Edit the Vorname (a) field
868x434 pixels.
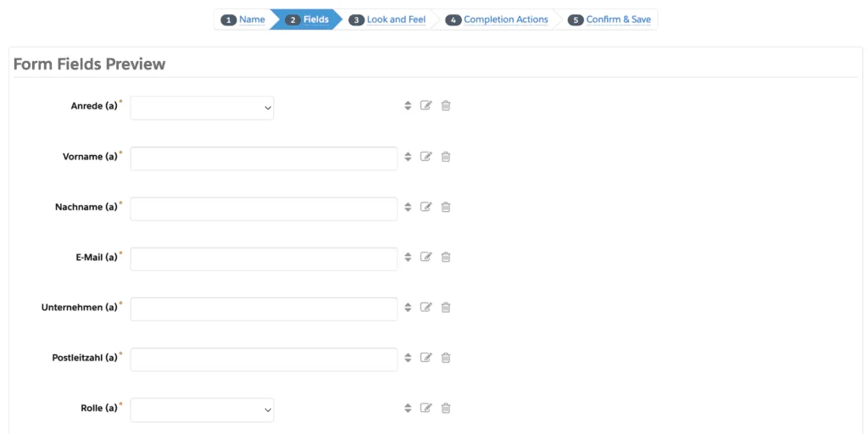(426, 157)
